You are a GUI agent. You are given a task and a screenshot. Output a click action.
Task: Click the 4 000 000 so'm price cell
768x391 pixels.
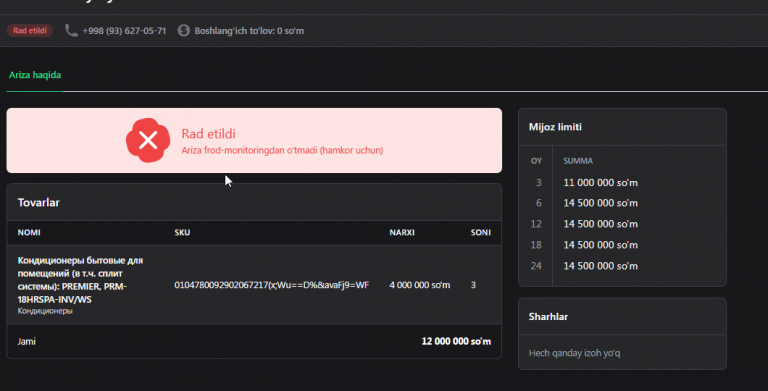point(420,285)
